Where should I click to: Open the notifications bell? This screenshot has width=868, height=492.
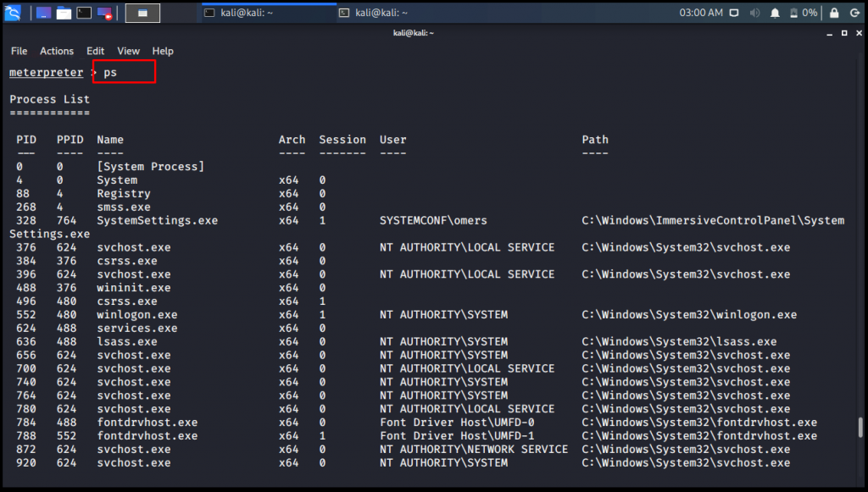pos(775,13)
